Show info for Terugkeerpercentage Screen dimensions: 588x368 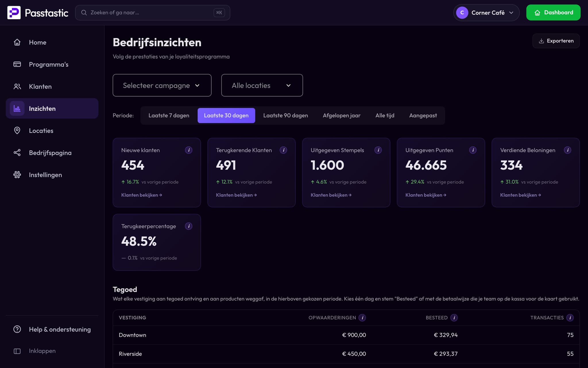coord(189,226)
